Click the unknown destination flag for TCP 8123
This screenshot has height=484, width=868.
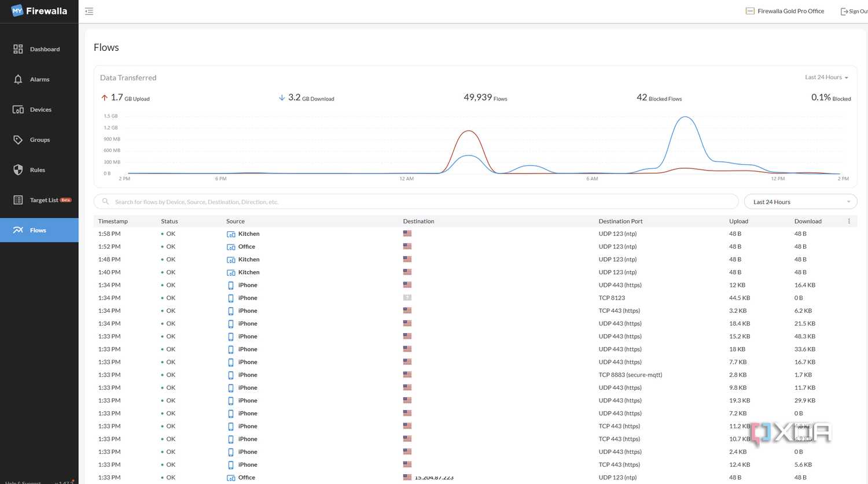point(407,298)
